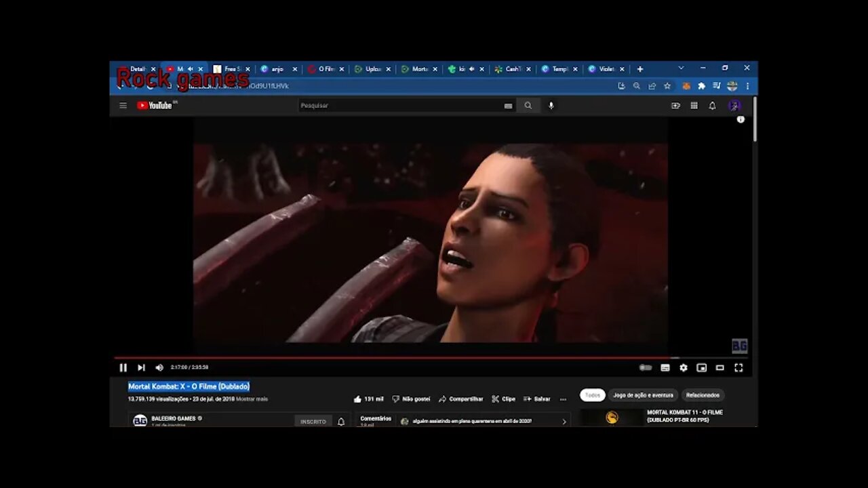
Task: Click the Clipe button
Action: tap(503, 399)
